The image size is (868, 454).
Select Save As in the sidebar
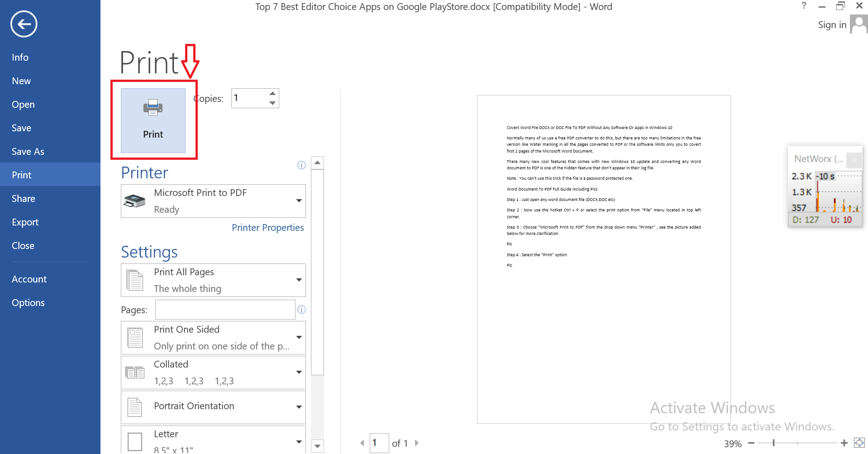28,152
